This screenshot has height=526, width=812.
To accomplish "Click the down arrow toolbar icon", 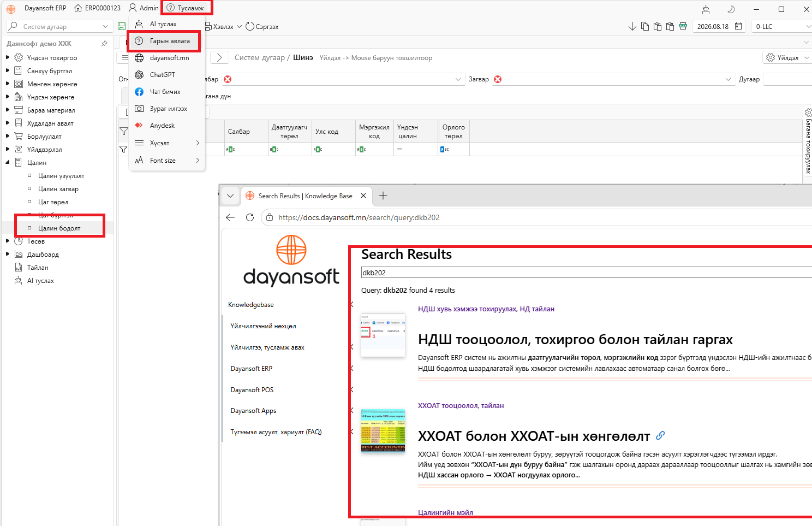I will click(x=632, y=26).
